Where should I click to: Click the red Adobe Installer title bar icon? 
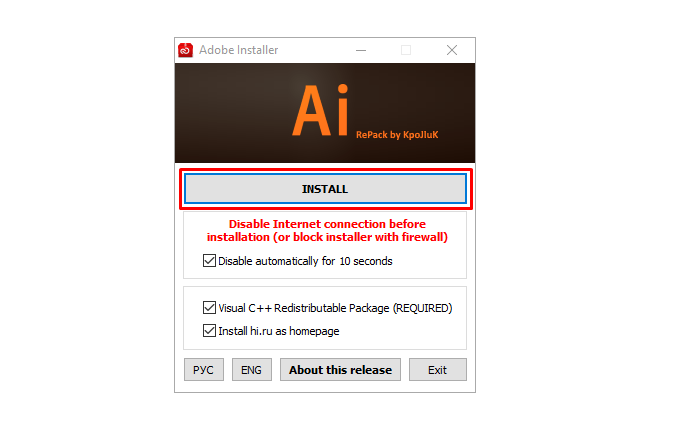pos(185,50)
